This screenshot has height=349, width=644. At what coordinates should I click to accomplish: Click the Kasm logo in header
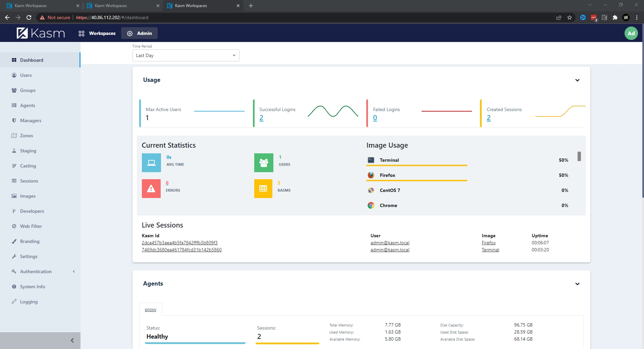pyautogui.click(x=41, y=33)
